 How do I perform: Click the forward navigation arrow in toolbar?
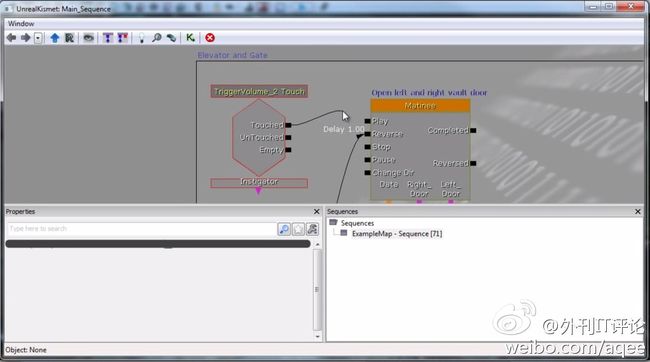pos(26,38)
